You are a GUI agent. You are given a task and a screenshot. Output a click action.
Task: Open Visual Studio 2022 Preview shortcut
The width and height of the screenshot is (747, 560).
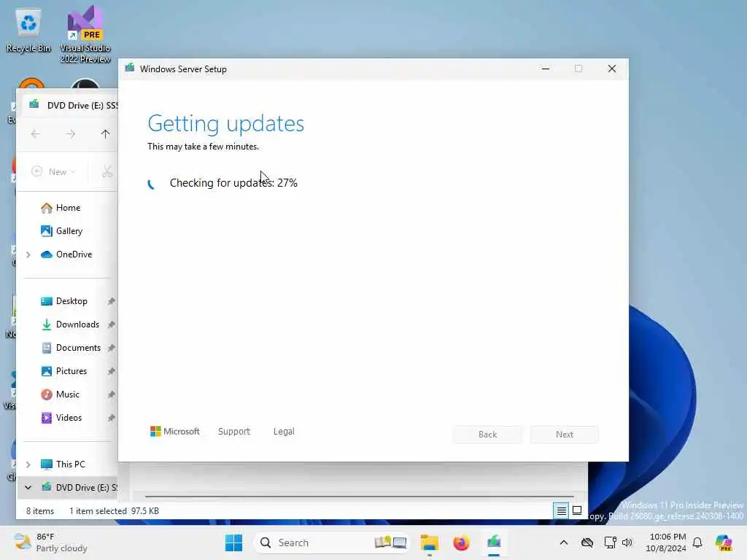click(85, 34)
